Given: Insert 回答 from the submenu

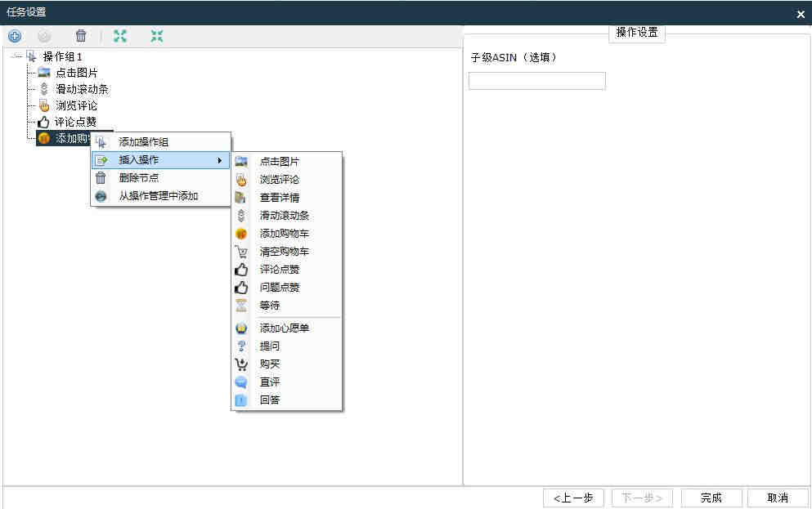Looking at the screenshot, I should point(287,400).
